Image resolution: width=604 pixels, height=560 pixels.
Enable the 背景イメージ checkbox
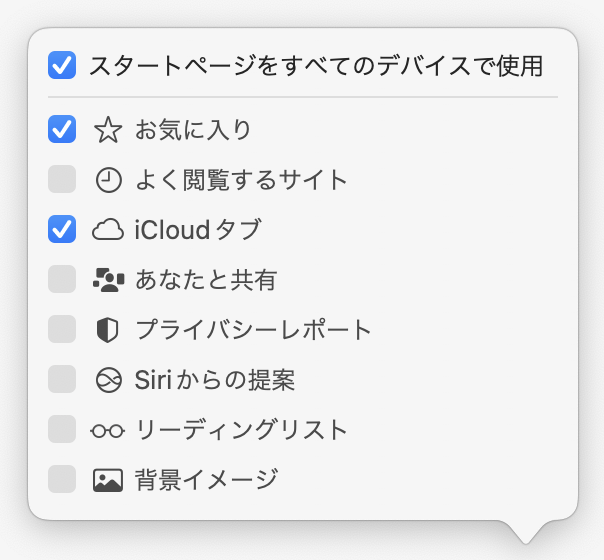tap(62, 479)
